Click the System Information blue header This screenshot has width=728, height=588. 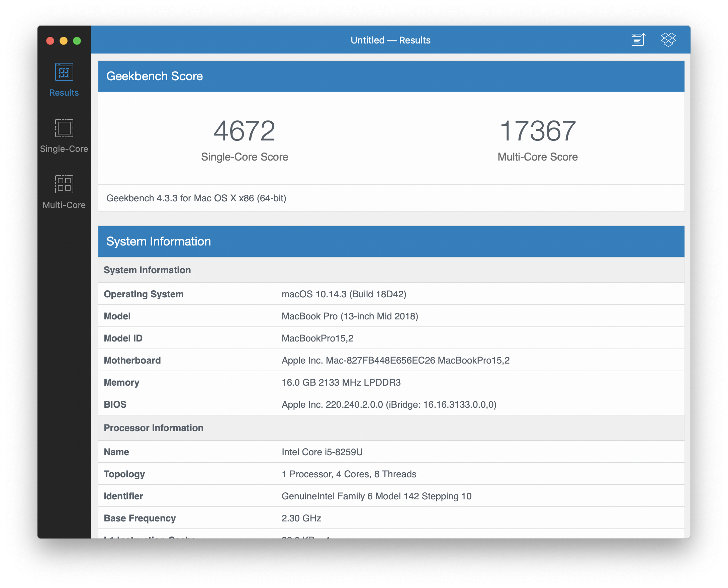tap(159, 241)
